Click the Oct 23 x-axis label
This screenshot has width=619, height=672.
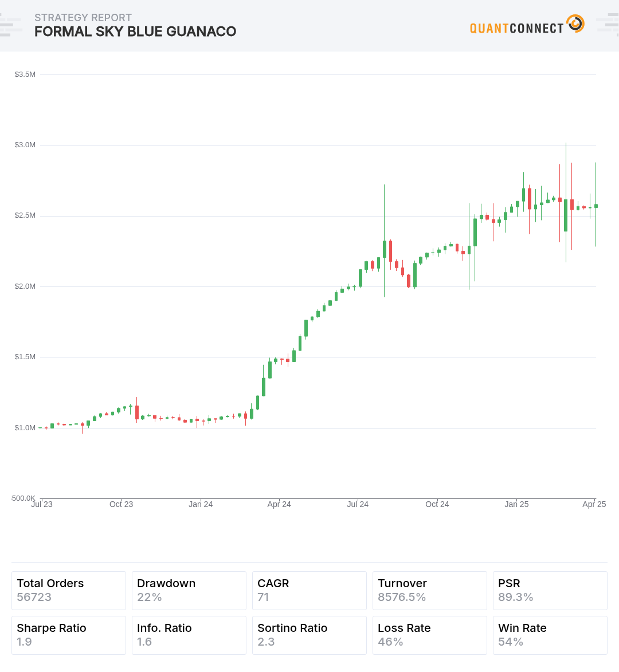[x=121, y=504]
